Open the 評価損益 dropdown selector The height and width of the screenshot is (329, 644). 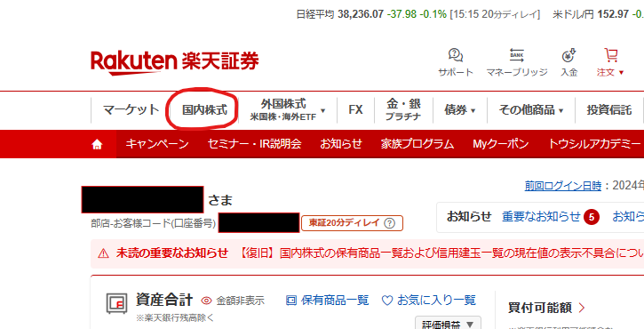(x=448, y=324)
